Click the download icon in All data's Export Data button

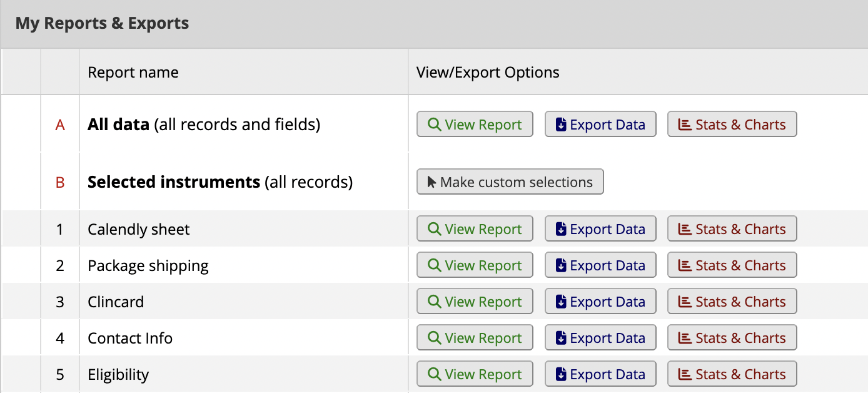(560, 124)
